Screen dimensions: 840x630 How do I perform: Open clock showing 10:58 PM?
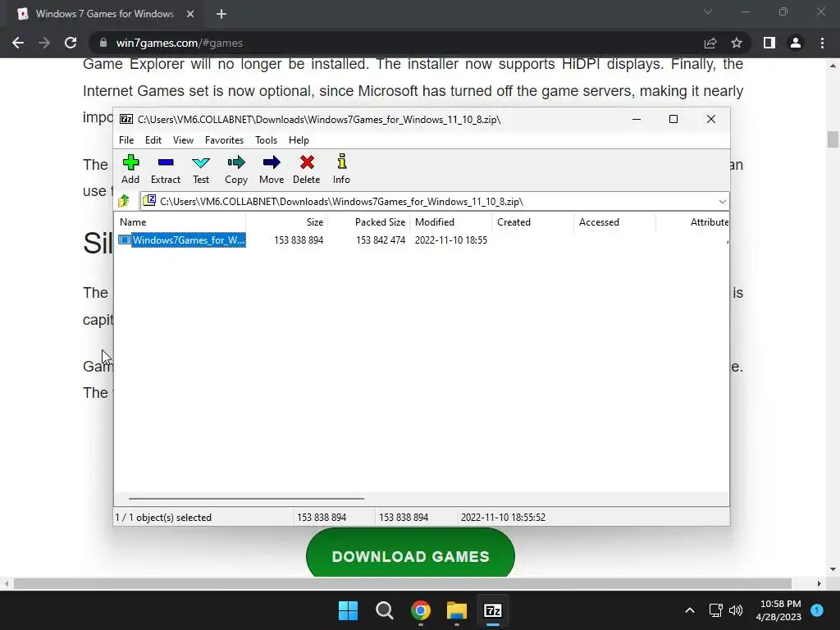click(778, 610)
